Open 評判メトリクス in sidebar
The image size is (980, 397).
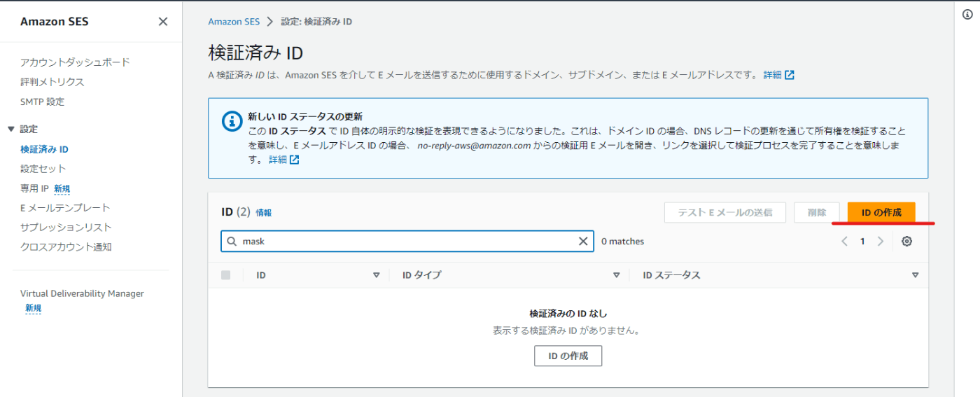tap(52, 82)
